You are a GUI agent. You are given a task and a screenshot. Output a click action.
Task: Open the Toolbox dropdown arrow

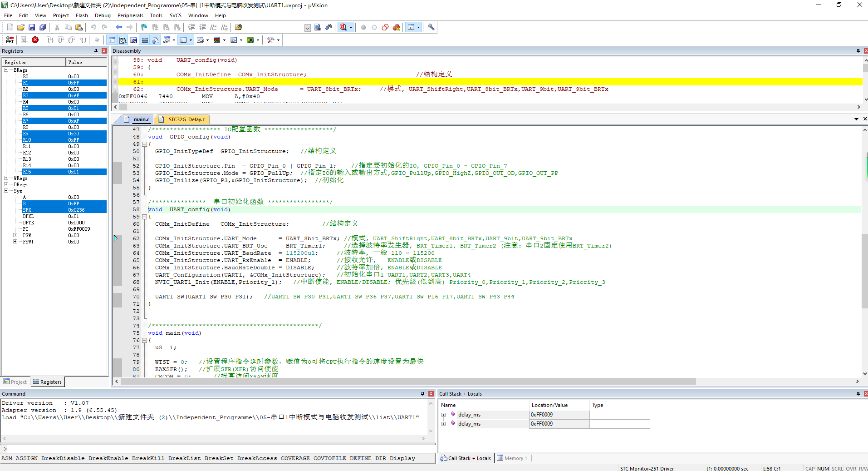coord(278,40)
